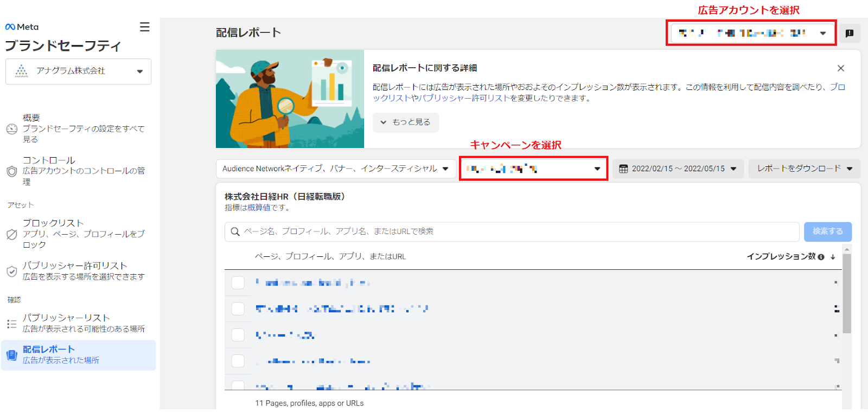868x414 pixels.
Task: Go to 概要 in the sidebar
Action: (x=78, y=128)
